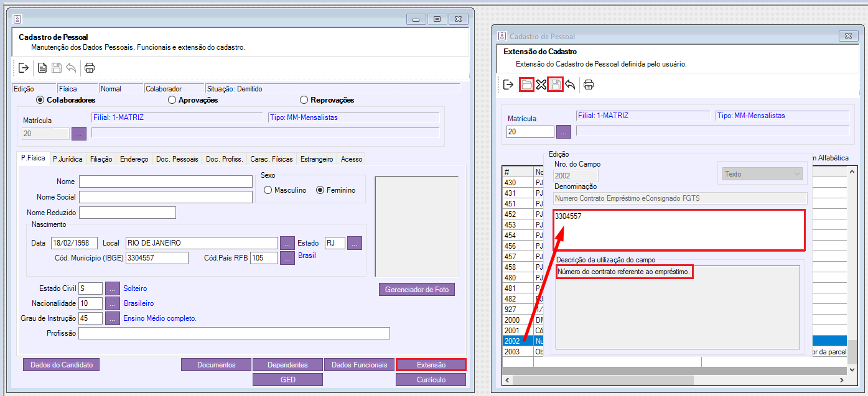Click the Dados do Candidato button

click(61, 365)
